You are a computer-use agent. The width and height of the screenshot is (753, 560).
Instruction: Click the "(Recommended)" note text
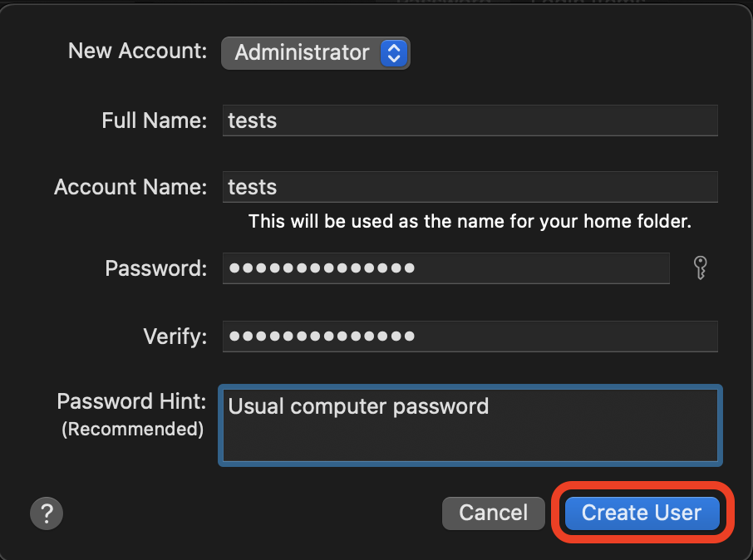132,430
